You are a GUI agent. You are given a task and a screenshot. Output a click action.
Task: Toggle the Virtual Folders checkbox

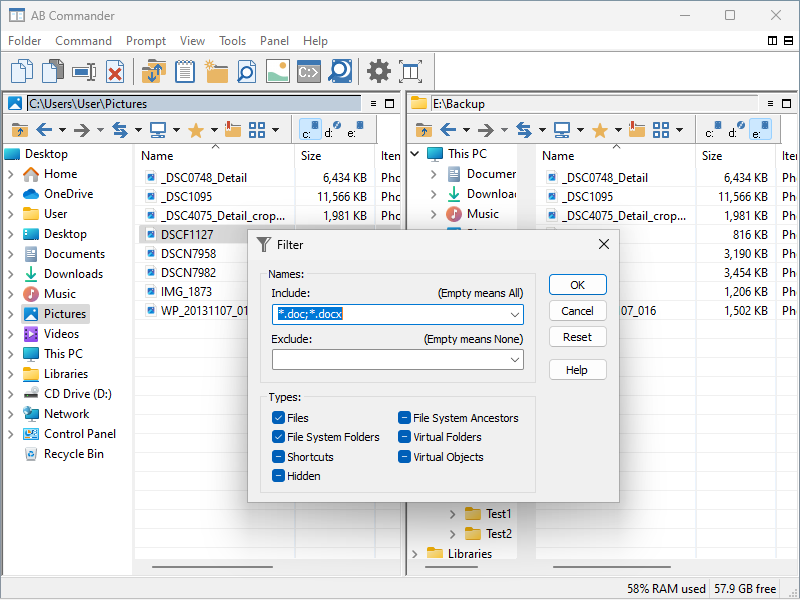404,437
